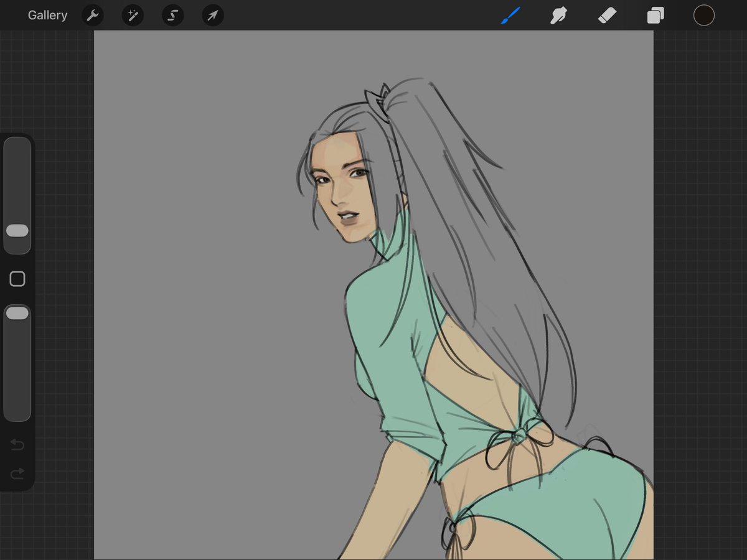The image size is (747, 560).
Task: Activate the Transform arrow tool
Action: coord(213,16)
